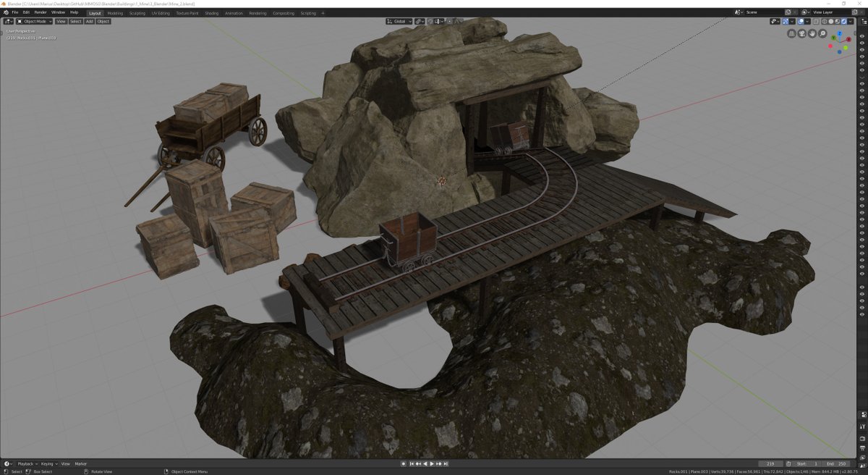Viewport: 868px width, 475px height.
Task: Click the magnifier icon to zoom the view
Action: click(x=822, y=33)
